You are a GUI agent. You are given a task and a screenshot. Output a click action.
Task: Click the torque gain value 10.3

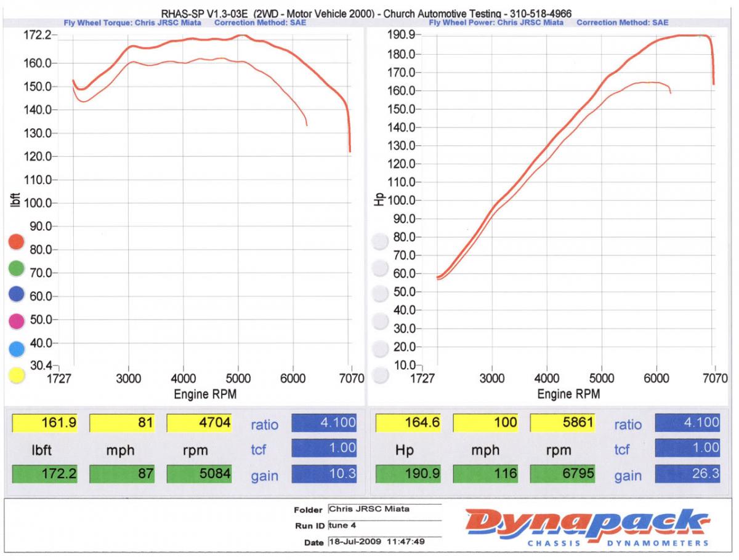pyautogui.click(x=324, y=474)
